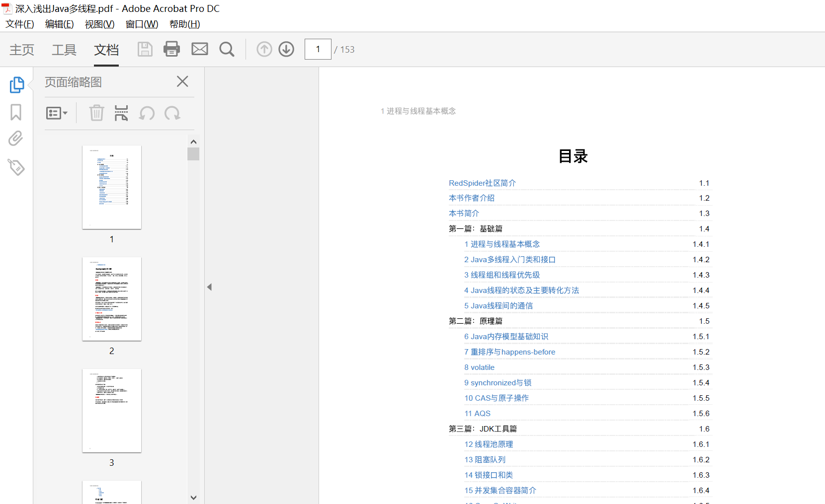This screenshot has height=504, width=825.
Task: Close the page thumbnails panel
Action: coord(182,81)
